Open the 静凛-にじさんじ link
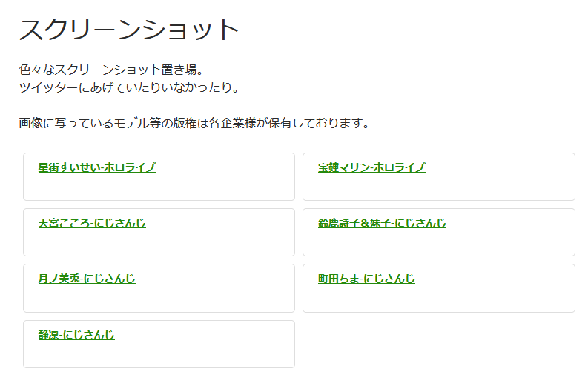This screenshot has width=588, height=386. pyautogui.click(x=76, y=335)
